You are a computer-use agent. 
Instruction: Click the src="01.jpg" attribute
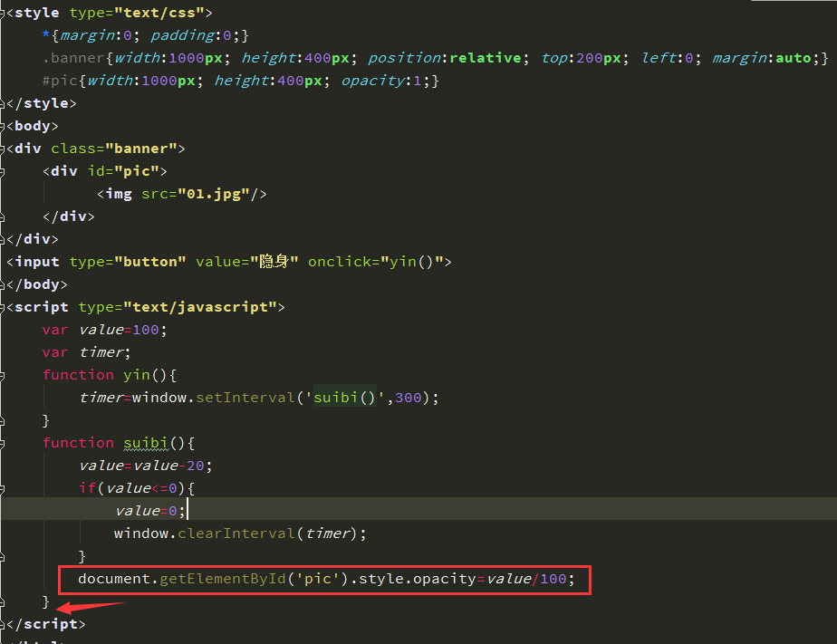[x=196, y=194]
